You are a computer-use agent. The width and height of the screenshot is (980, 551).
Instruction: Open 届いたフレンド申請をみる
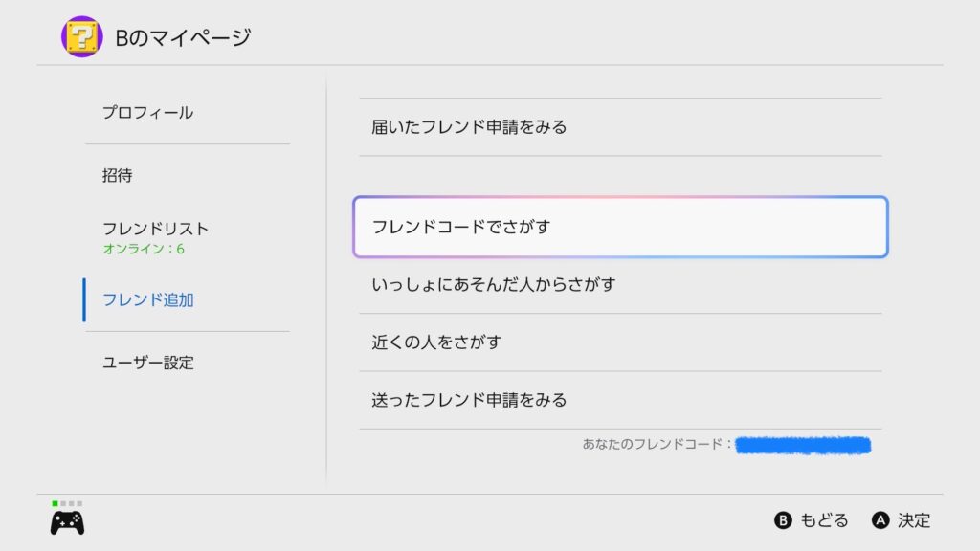tap(469, 127)
